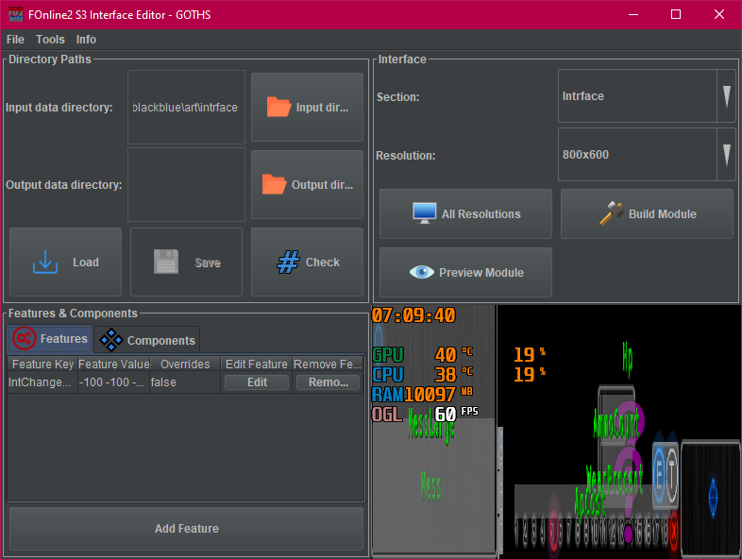Viewport: 742px width, 560px height.
Task: Click the eye icon on Preview Module
Action: coord(422,272)
